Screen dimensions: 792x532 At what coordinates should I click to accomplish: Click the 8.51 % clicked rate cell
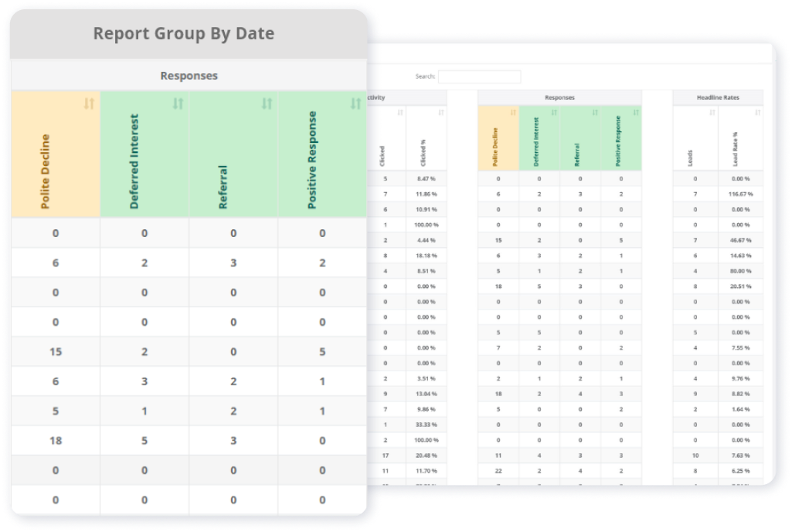[x=427, y=271]
